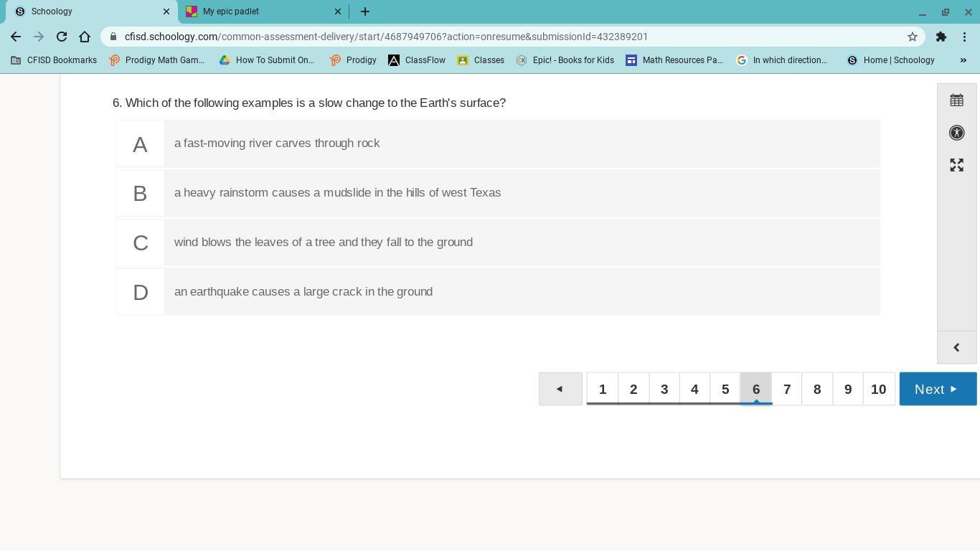Open Epic! - Books for Kids bookmark
This screenshot has width=980, height=551.
tap(565, 60)
